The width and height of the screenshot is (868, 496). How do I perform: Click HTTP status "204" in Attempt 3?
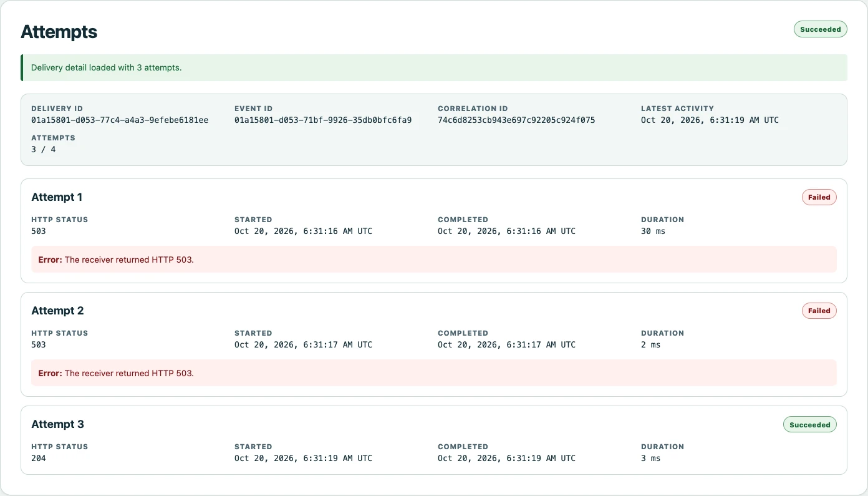tap(39, 458)
